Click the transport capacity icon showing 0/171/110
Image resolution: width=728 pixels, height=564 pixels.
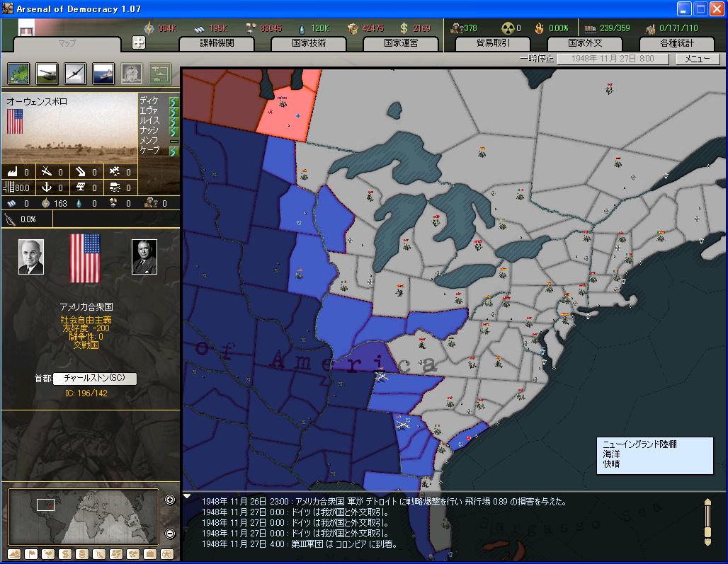click(x=649, y=29)
